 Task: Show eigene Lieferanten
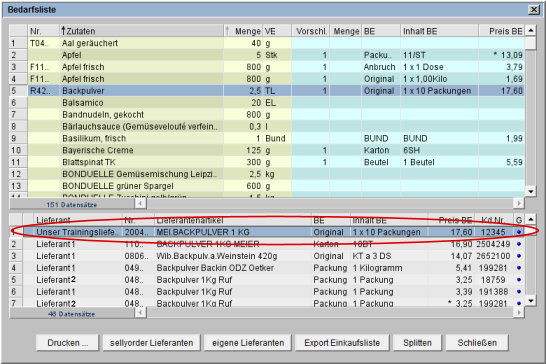(x=248, y=343)
